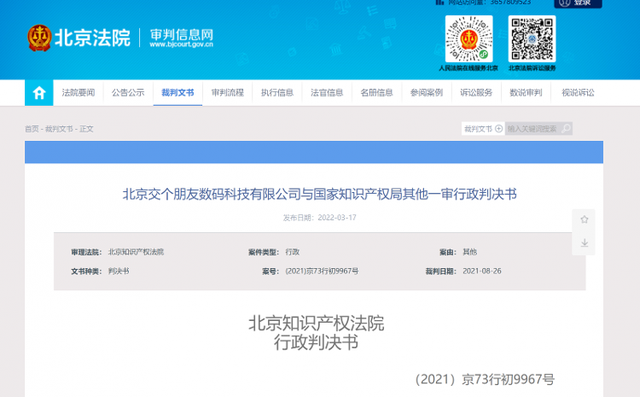Open the Beijing Court litigation service QR code

click(532, 39)
